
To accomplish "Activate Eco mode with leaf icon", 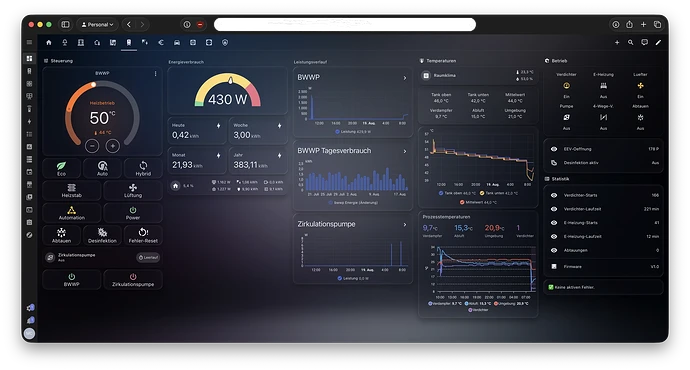I will [x=61, y=168].
